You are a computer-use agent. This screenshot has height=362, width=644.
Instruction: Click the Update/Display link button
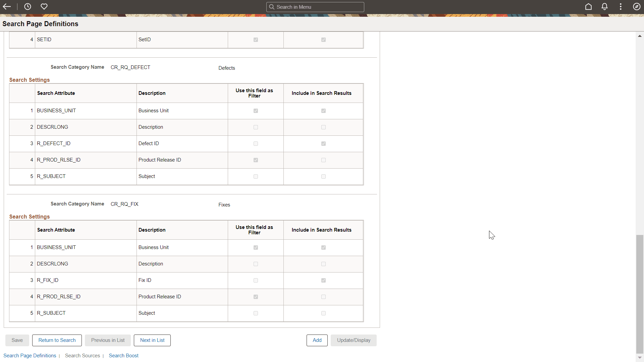pyautogui.click(x=354, y=340)
